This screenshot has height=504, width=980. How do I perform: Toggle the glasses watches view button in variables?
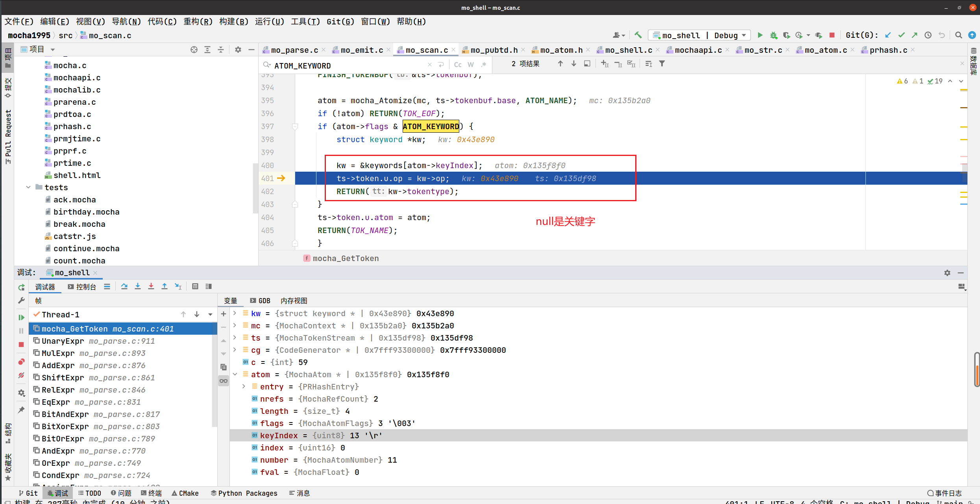click(224, 381)
